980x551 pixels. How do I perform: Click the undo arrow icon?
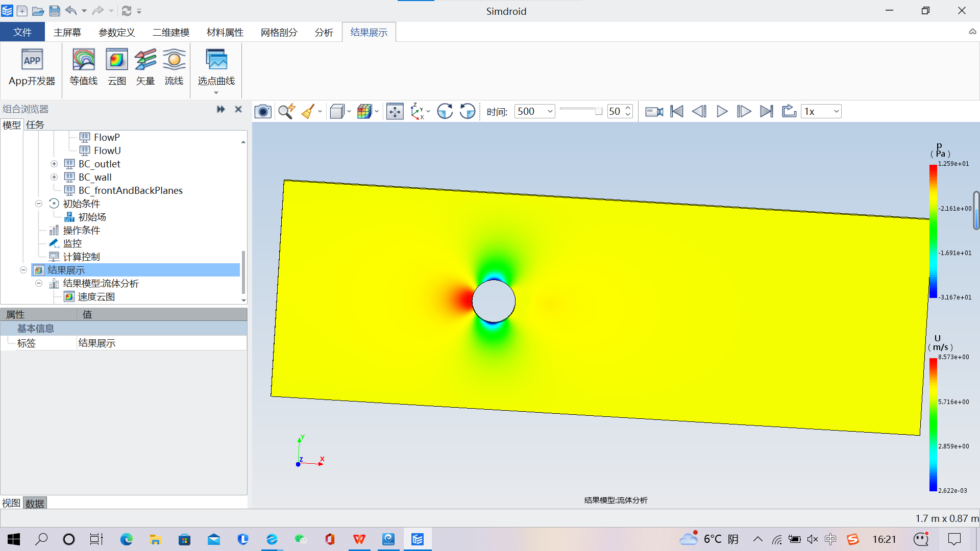(71, 11)
